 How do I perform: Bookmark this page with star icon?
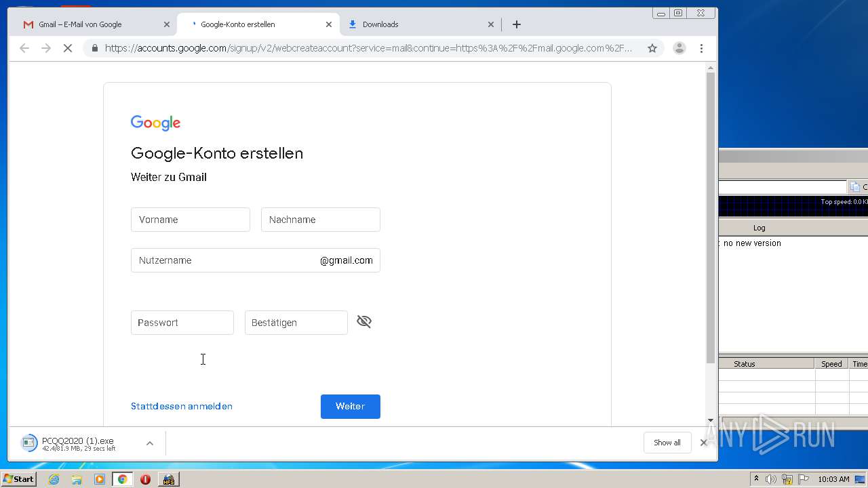pos(652,48)
